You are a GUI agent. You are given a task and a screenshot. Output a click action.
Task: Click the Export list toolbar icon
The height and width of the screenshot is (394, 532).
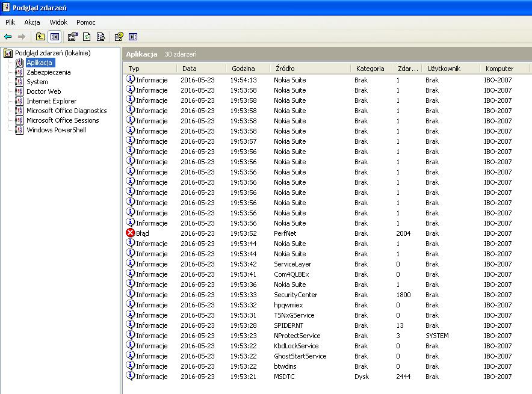(101, 37)
